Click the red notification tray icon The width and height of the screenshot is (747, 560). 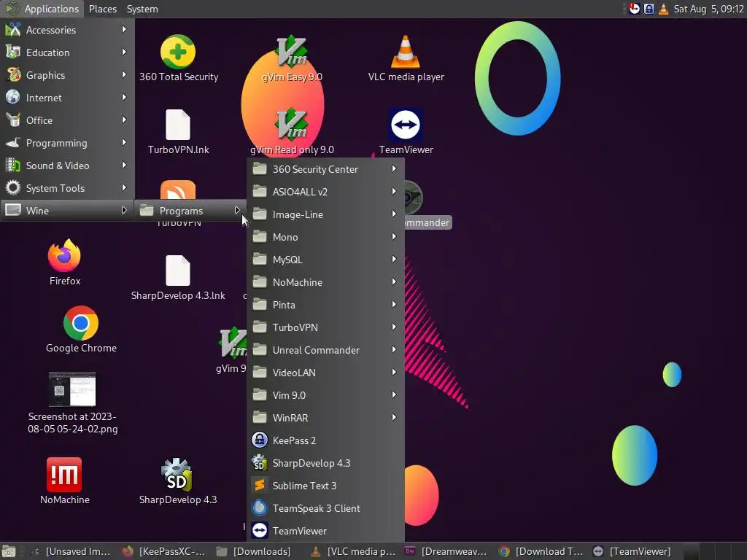click(634, 9)
